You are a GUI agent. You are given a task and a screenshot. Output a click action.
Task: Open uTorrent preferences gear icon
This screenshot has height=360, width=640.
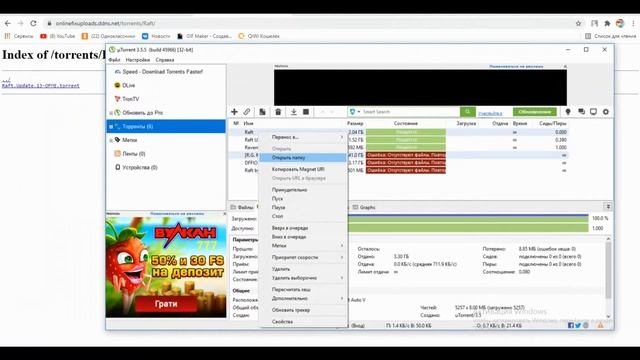pyautogui.click(x=606, y=112)
